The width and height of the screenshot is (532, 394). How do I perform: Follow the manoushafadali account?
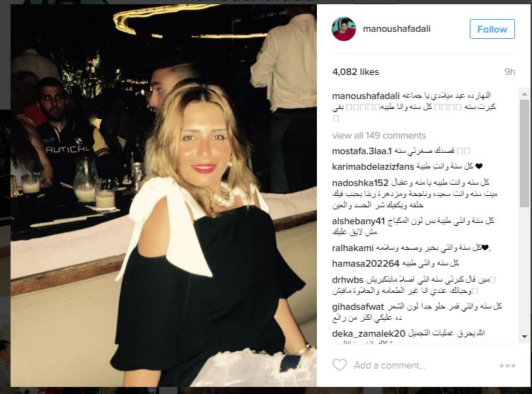click(x=492, y=29)
